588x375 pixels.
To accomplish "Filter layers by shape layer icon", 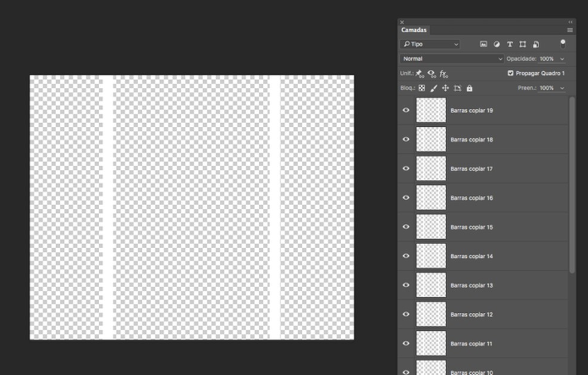I will point(522,44).
